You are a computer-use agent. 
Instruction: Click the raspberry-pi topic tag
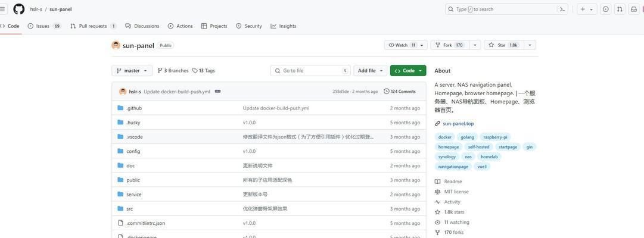(x=495, y=137)
